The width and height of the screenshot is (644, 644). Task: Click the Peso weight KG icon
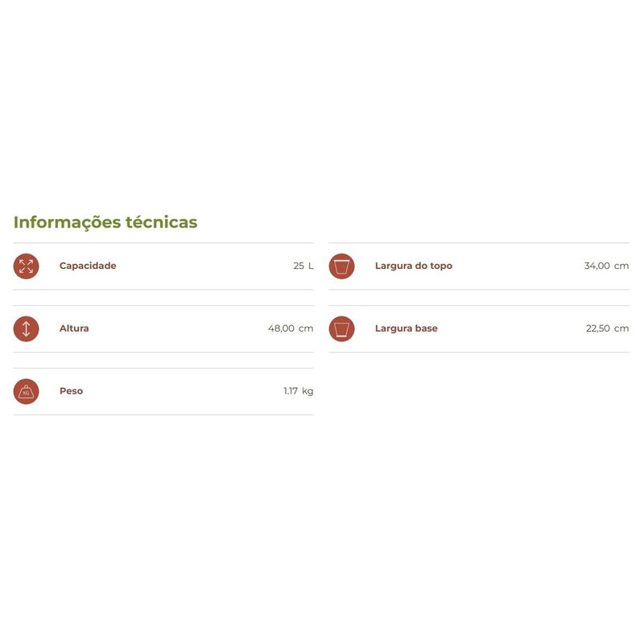[x=26, y=391]
